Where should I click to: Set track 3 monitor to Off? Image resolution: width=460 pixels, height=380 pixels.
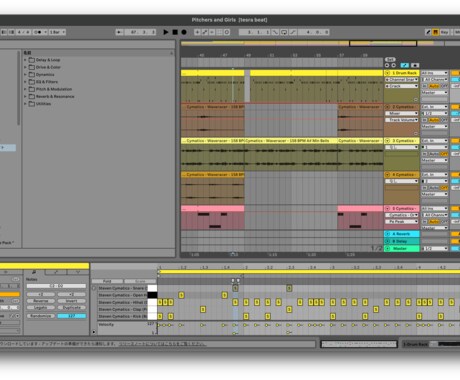coord(444,154)
